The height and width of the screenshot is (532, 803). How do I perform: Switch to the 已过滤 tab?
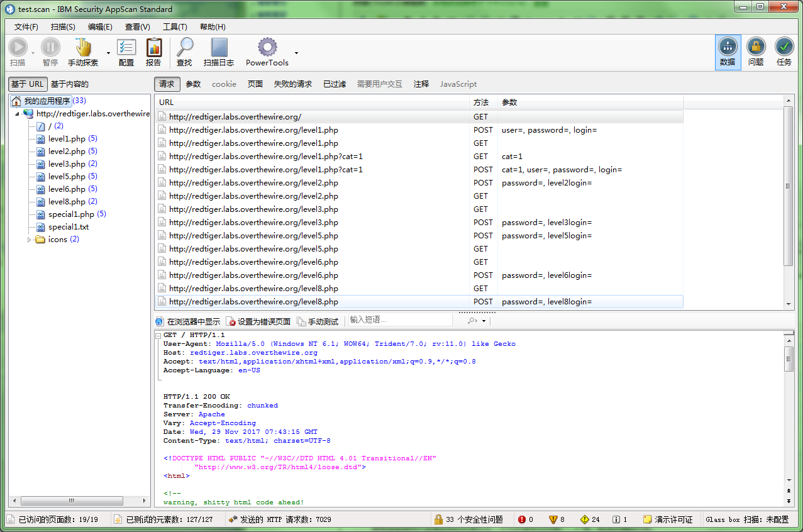click(335, 84)
